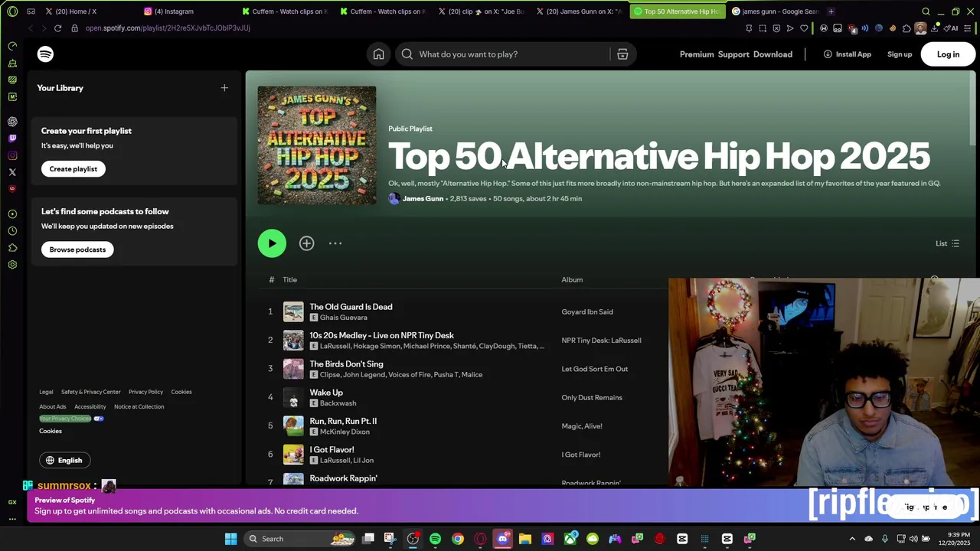Switch to the first 'Cuffem - Watch clips' tab
Screen dimensions: 980x551
285,11
